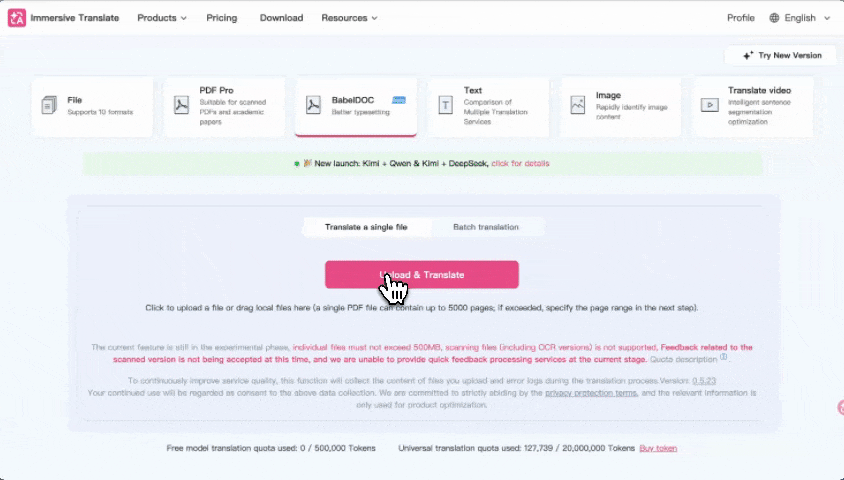Select the Text translation icon
Screen dimensions: 844x480
(445, 105)
